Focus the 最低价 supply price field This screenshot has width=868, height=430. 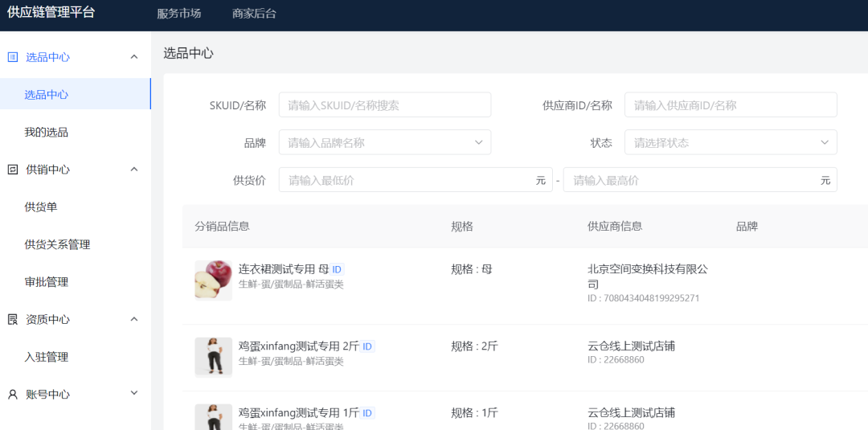point(416,180)
